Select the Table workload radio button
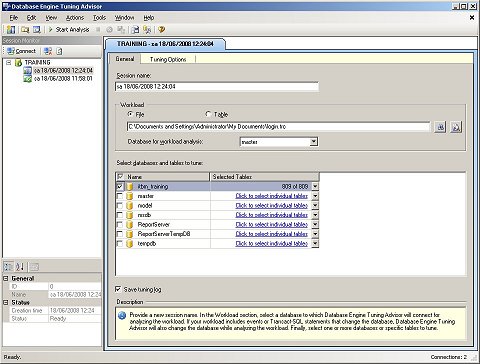 point(208,114)
